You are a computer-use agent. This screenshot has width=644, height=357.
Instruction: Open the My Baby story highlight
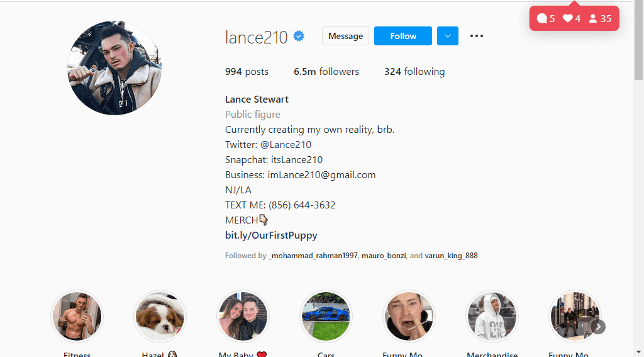point(243,317)
